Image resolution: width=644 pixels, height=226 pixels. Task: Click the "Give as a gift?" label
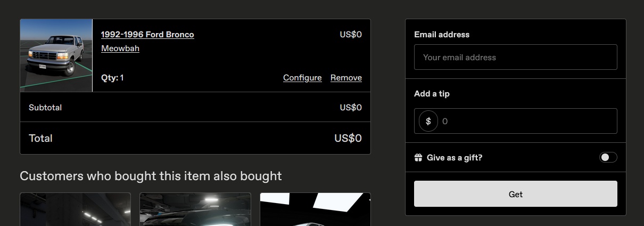click(x=454, y=158)
